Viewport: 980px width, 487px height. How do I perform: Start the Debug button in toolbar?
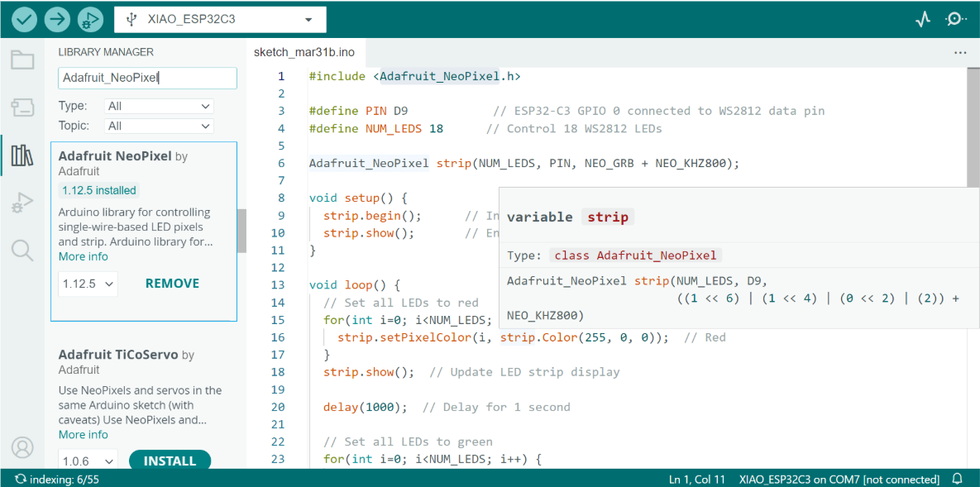click(x=91, y=19)
